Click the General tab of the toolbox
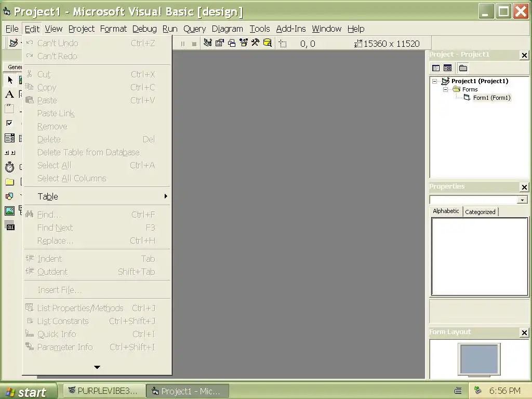Viewport: 532px width, 399px height. click(x=15, y=67)
